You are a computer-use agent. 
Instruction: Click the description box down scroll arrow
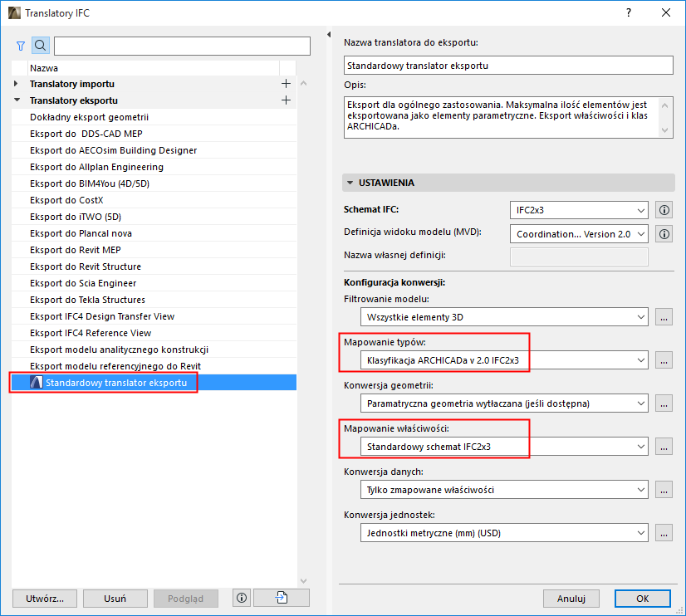665,130
